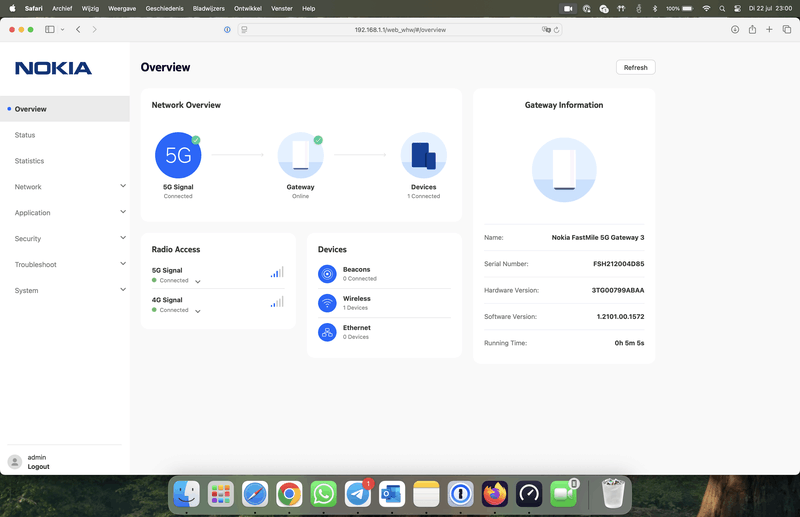Click the gateway image in Gateway Information
Image resolution: width=800 pixels, height=517 pixels.
[x=564, y=170]
